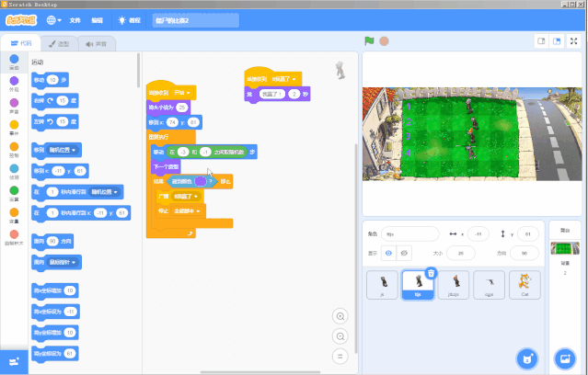
Task: Switch to the 声音 (Sounds) tab
Action: click(97, 44)
